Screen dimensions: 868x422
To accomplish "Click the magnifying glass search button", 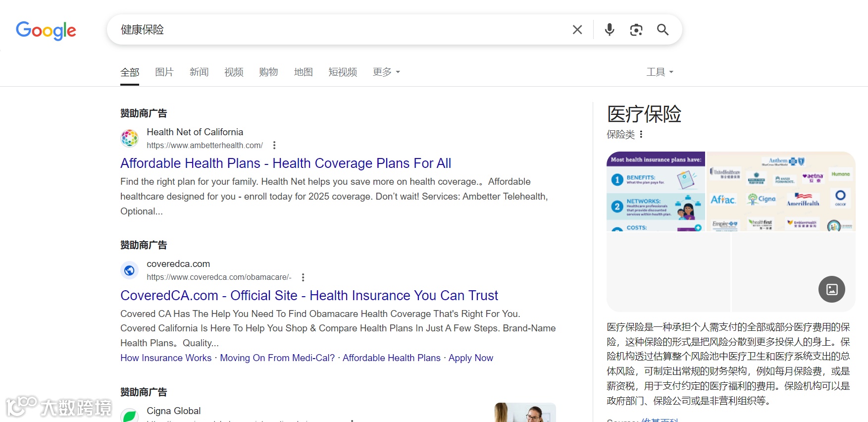I will click(663, 30).
